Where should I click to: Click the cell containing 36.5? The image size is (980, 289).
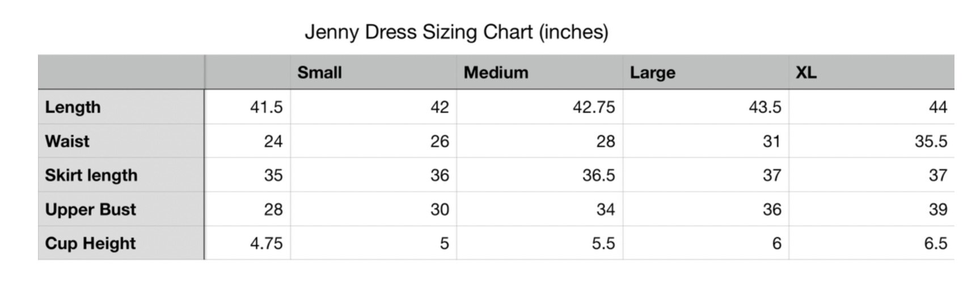[539, 175]
